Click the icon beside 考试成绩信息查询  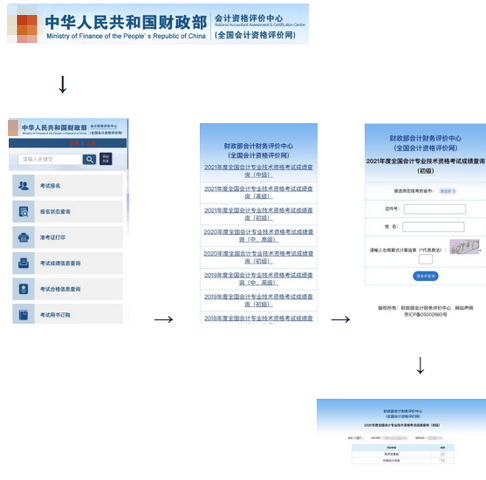click(23, 263)
